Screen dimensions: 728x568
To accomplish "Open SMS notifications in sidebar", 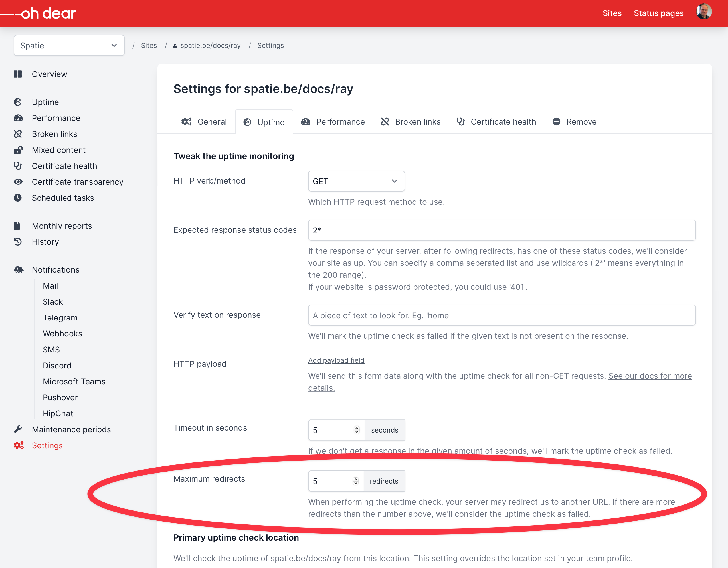I will 51,350.
